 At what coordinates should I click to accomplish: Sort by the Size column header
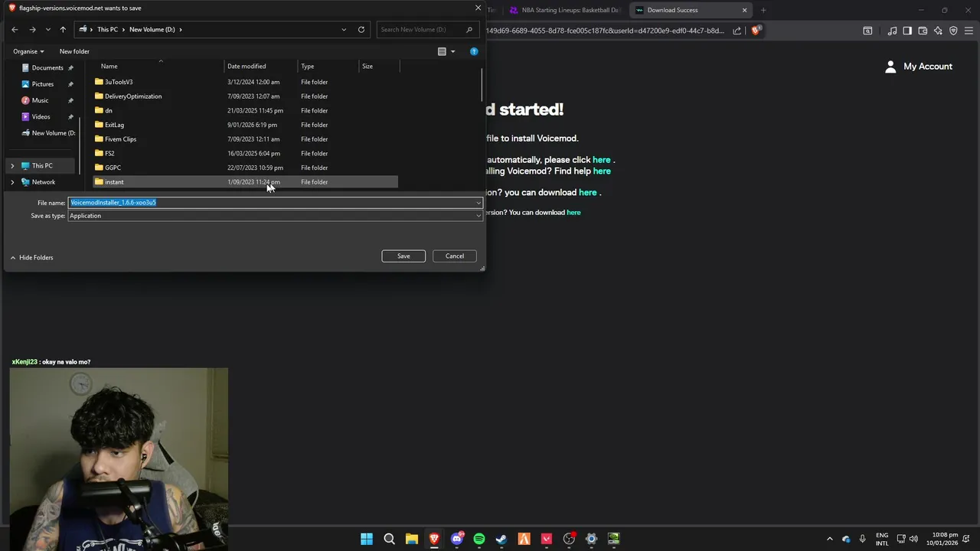coord(367,67)
